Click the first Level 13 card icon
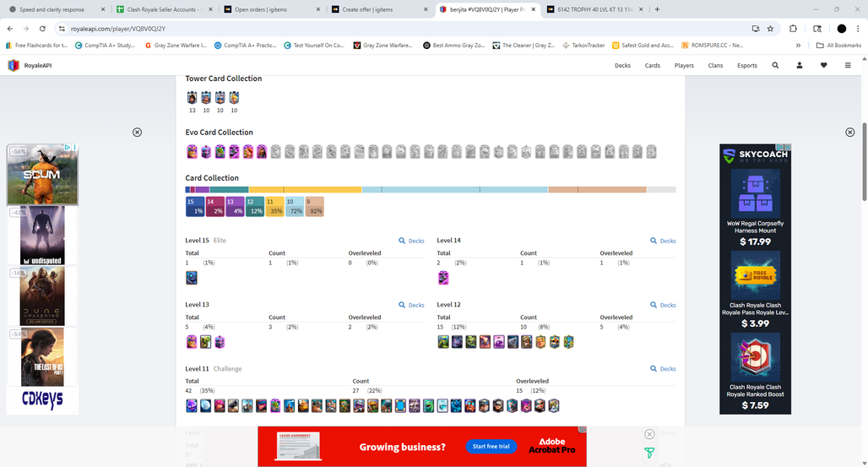This screenshot has width=868, height=467. coord(192,342)
